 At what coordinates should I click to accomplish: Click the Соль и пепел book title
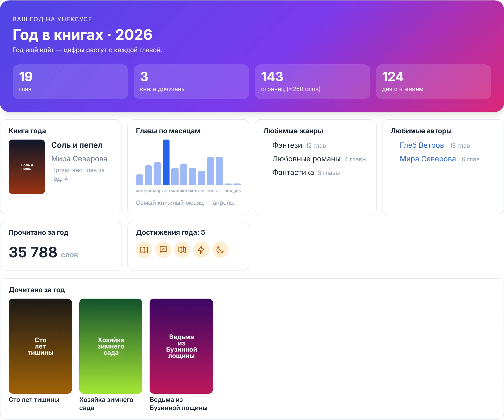tap(77, 145)
